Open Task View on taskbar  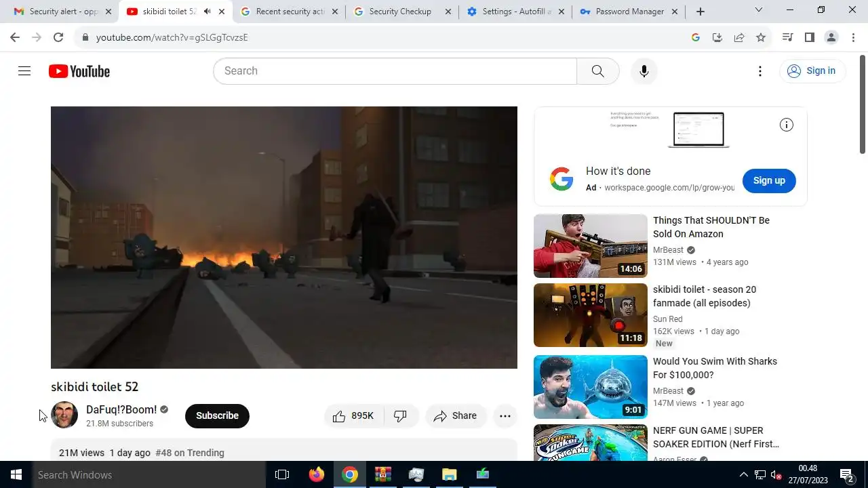tap(282, 474)
